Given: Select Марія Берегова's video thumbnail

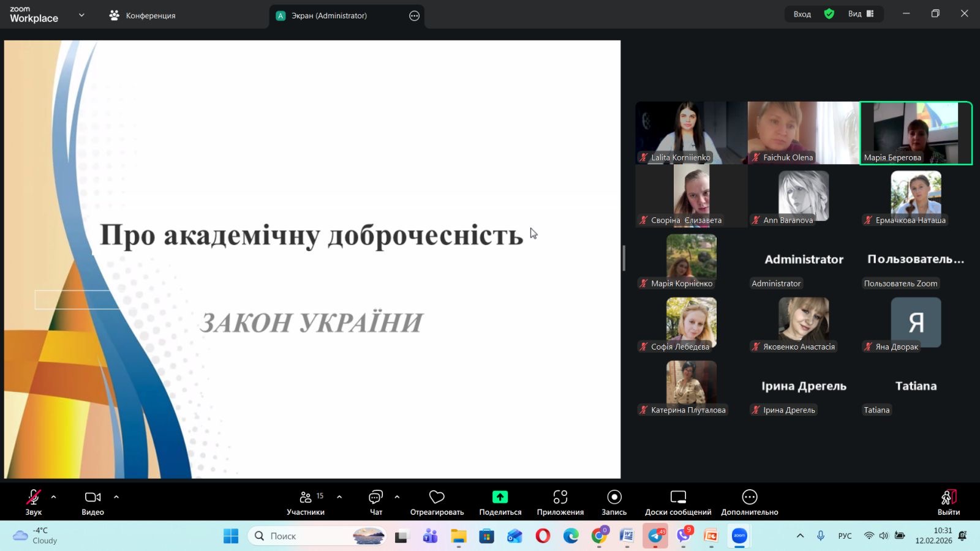Looking at the screenshot, I should tap(916, 133).
